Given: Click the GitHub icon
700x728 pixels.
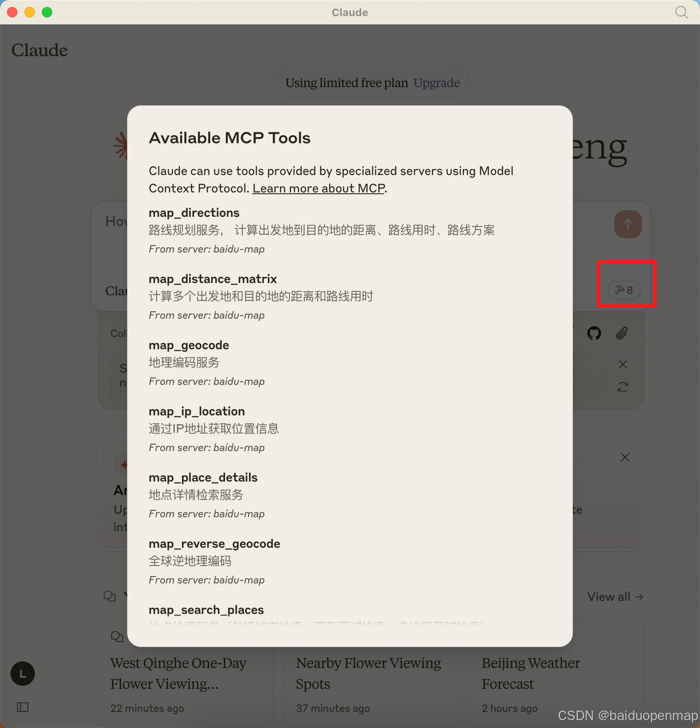Looking at the screenshot, I should pyautogui.click(x=594, y=334).
